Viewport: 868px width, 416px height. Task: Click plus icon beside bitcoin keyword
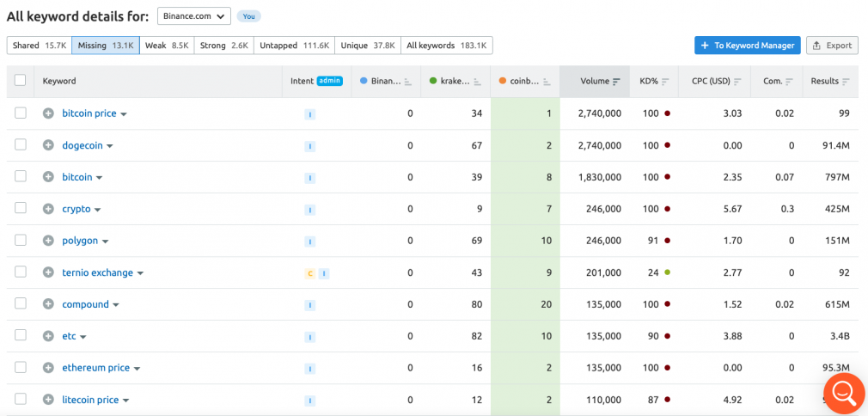pos(49,177)
